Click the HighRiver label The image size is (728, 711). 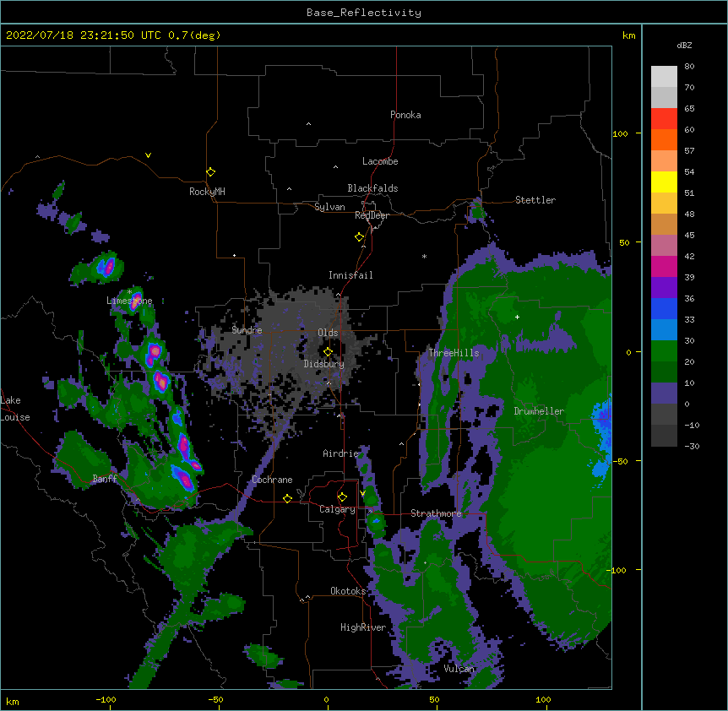point(363,627)
